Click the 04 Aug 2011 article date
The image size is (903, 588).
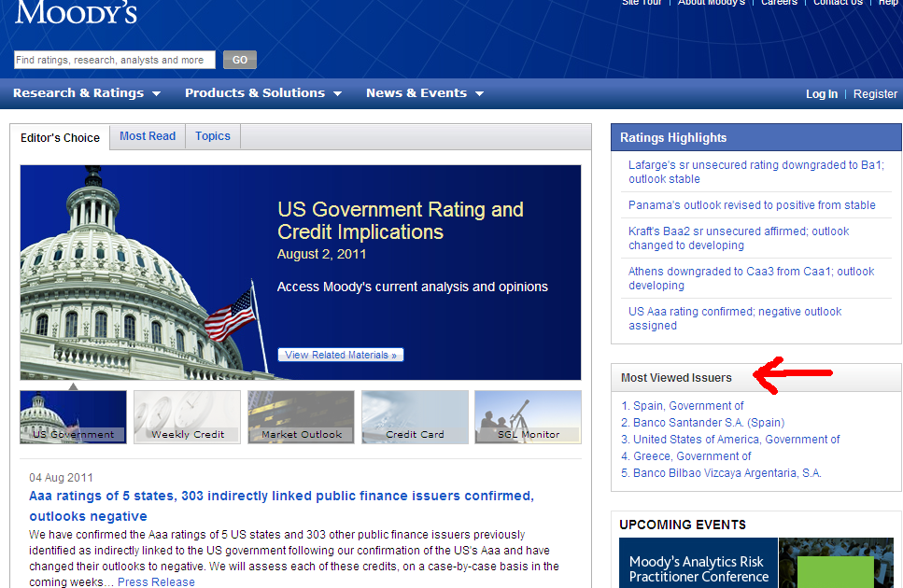click(x=61, y=478)
